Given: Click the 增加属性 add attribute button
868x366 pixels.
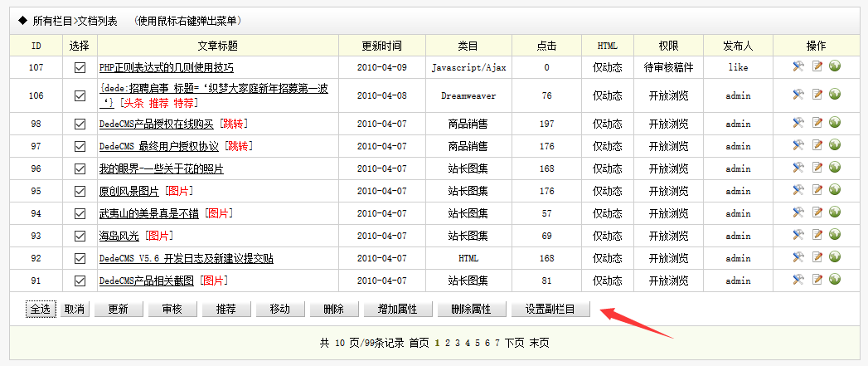Looking at the screenshot, I should pyautogui.click(x=397, y=310).
